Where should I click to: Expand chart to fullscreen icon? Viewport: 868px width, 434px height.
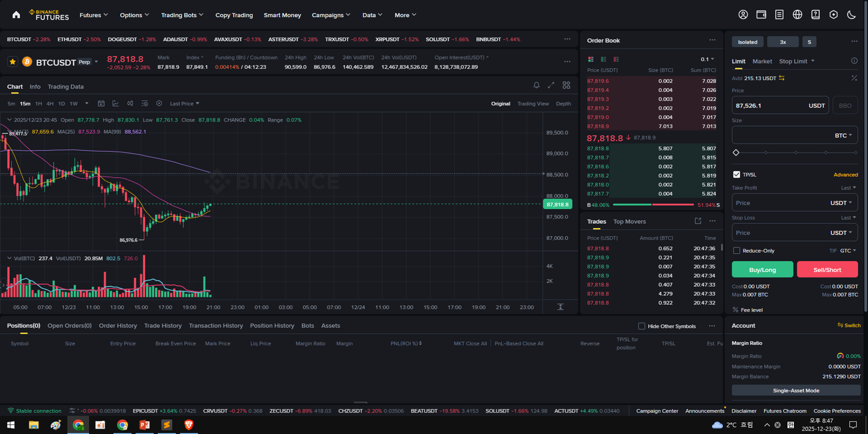click(551, 85)
